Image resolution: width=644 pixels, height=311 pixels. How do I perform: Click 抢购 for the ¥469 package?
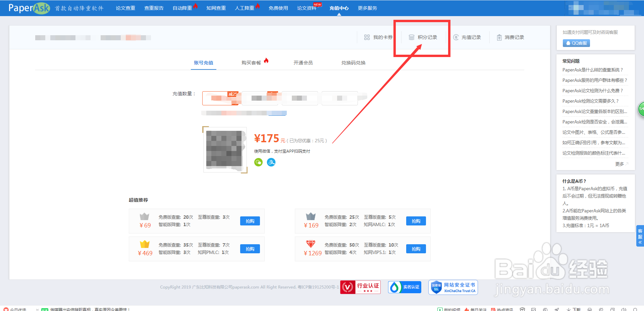[250, 249]
